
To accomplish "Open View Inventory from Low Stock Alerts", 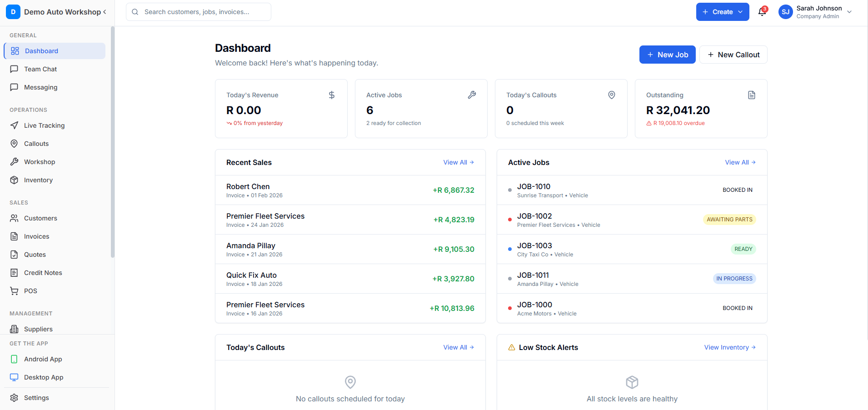I will click(729, 347).
